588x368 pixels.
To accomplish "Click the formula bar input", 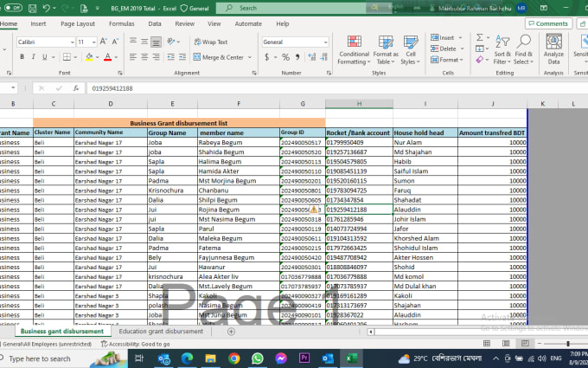I will click(x=336, y=88).
